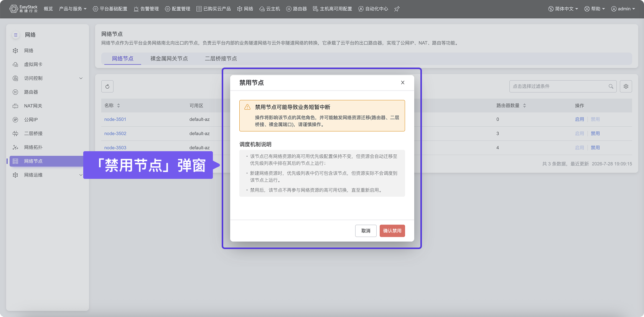Select 网络 item icon in sidebar list
Image resolution: width=644 pixels, height=317 pixels.
(15, 51)
